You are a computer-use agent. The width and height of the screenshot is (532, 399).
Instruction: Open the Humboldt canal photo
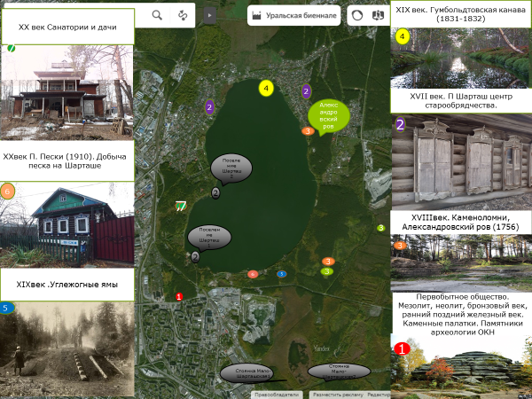point(461,59)
